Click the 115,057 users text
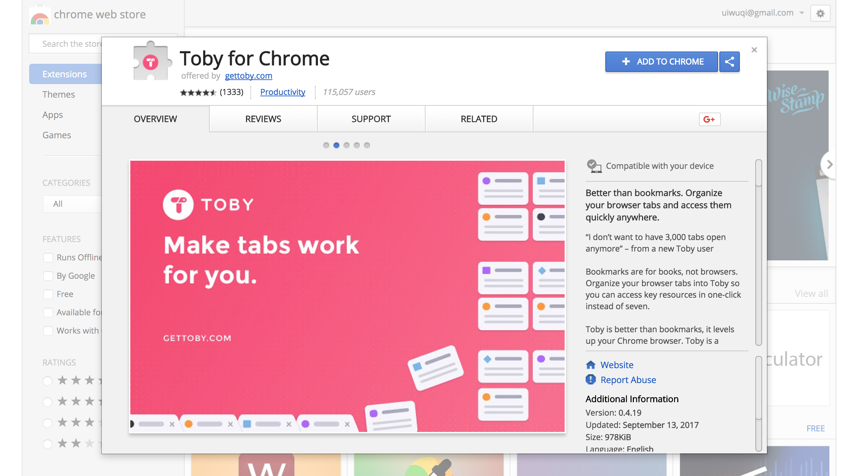Screen dimensions: 868x476 pos(349,92)
